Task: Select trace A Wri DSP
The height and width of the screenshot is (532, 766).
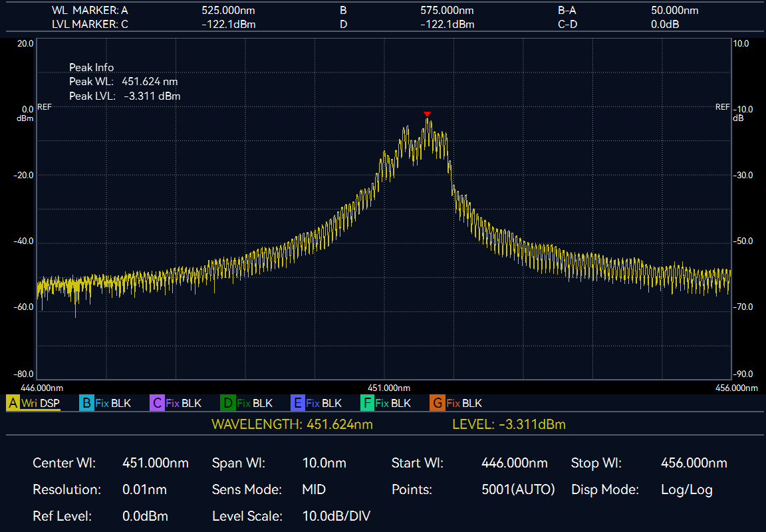Action: 33,403
